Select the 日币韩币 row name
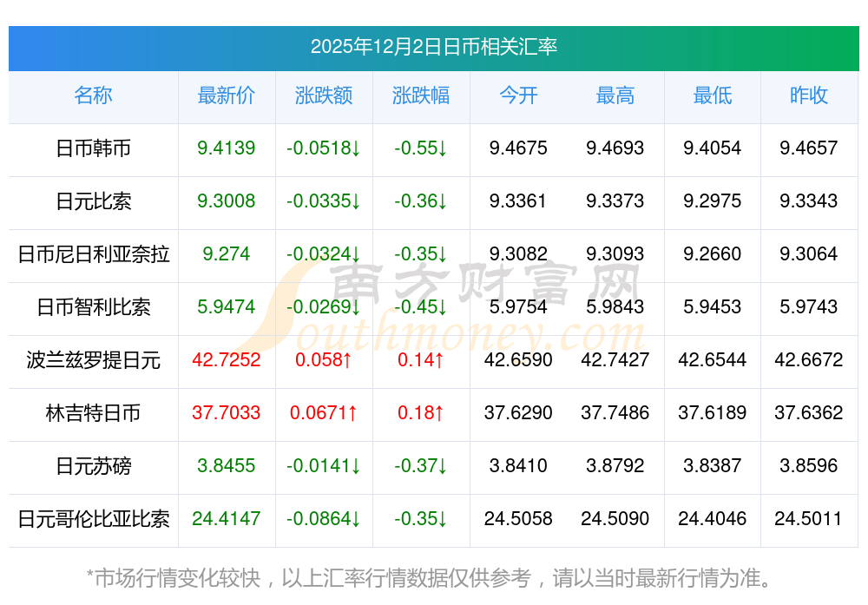The image size is (868, 605). (x=94, y=148)
